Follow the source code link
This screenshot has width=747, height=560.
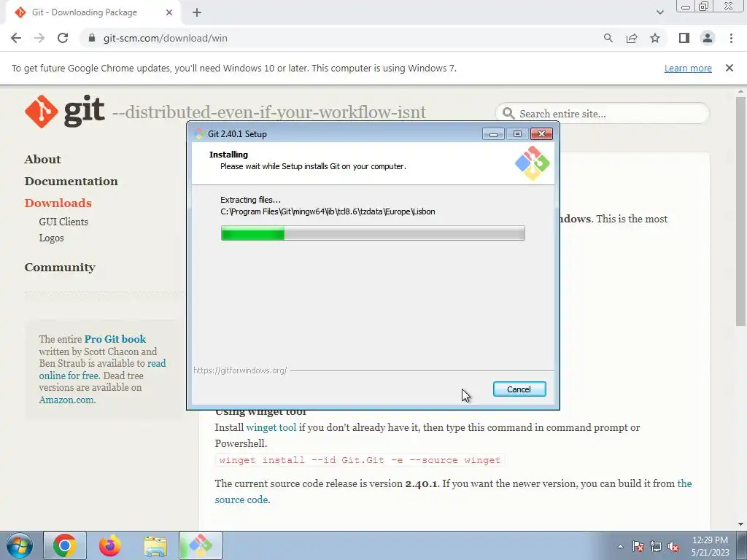241,499
